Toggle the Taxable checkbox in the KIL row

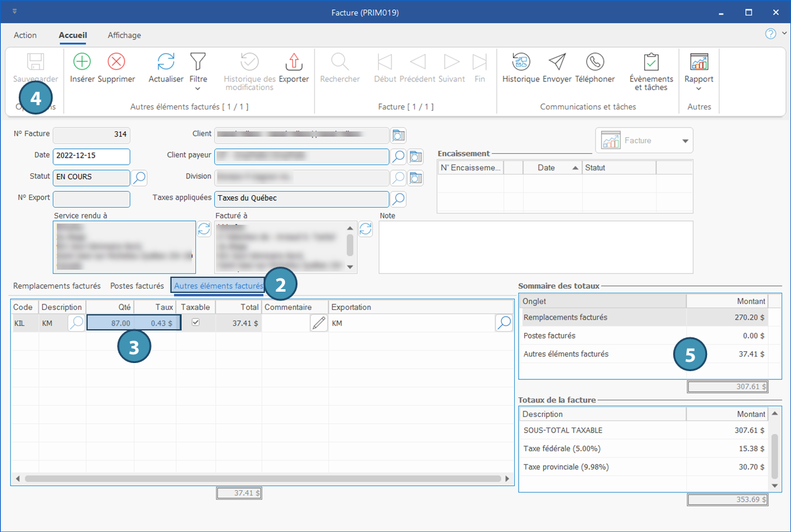(195, 322)
